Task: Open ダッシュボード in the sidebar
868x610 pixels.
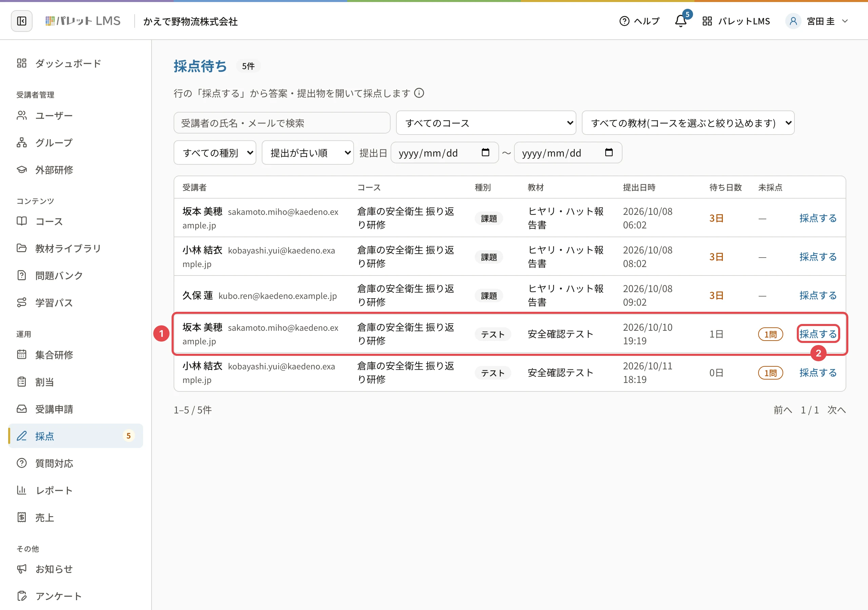Action: tap(76, 63)
